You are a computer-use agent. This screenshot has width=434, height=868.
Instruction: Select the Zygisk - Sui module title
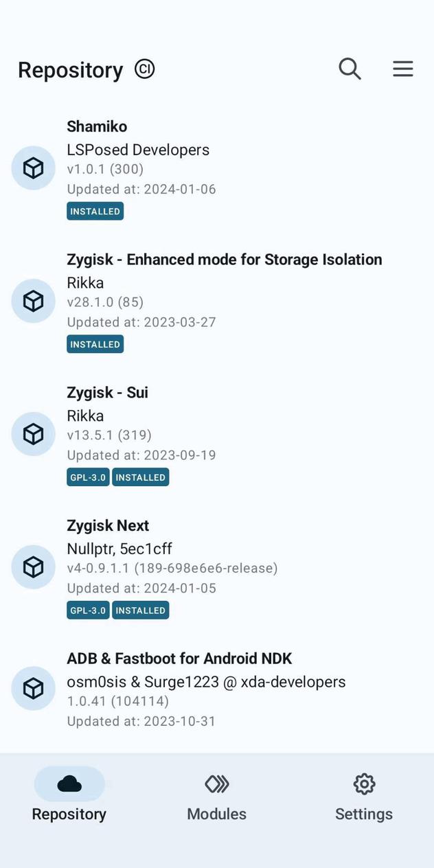[x=107, y=392]
